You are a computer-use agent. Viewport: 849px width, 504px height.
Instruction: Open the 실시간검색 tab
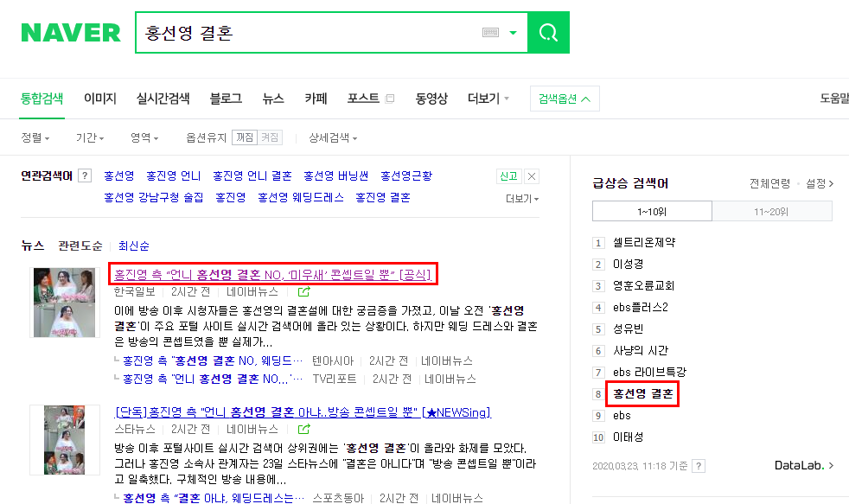pos(163,99)
